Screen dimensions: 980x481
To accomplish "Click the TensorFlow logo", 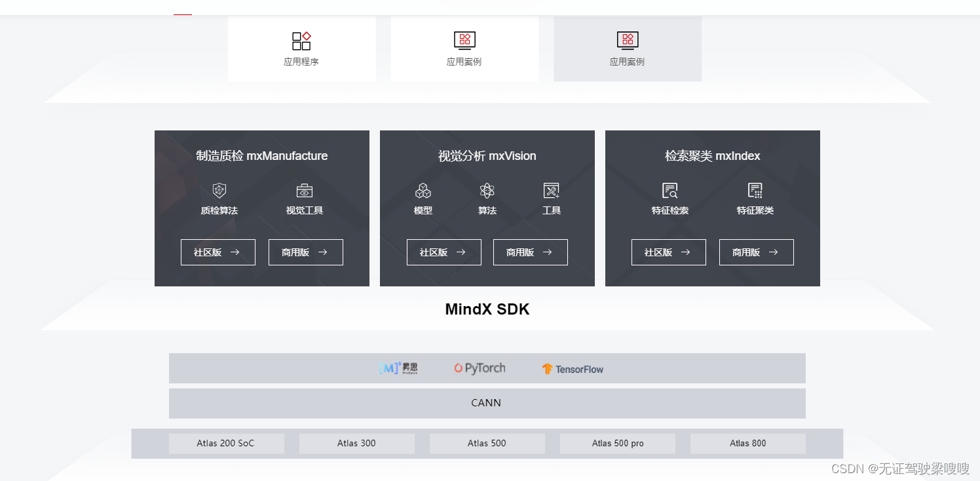I will tap(573, 369).
